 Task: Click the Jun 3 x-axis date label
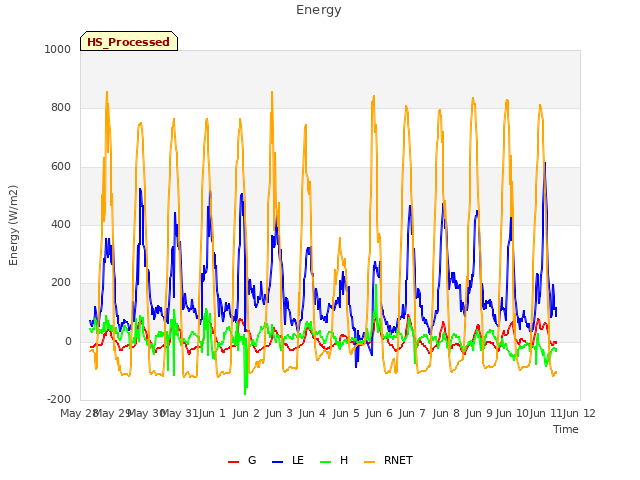tap(279, 413)
